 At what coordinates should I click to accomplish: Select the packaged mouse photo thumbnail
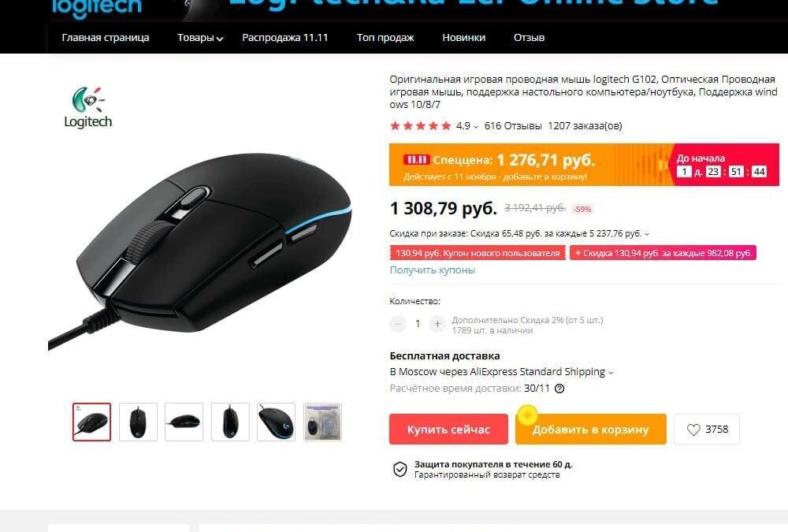[x=322, y=422]
